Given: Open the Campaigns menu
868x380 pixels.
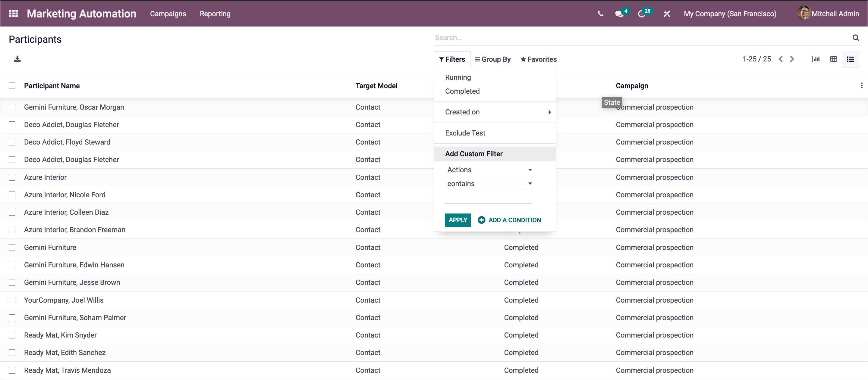Looking at the screenshot, I should 168,14.
